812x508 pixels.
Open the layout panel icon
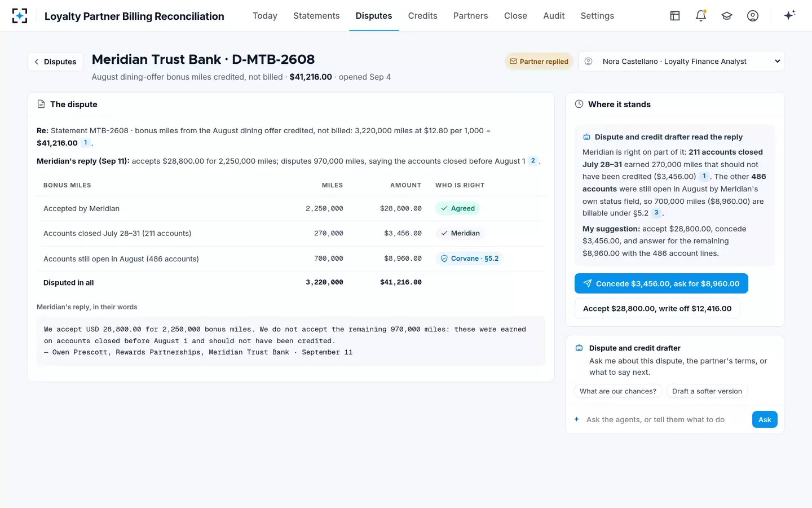675,16
